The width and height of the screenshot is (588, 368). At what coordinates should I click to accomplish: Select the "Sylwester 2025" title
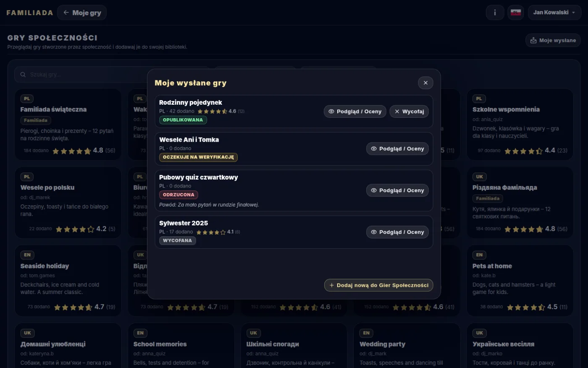[184, 223]
